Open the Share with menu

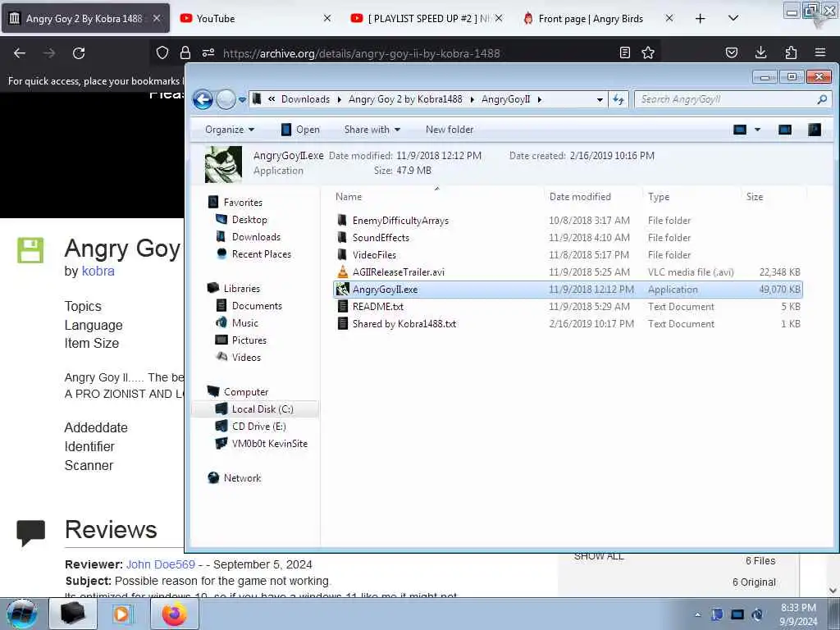pyautogui.click(x=372, y=130)
